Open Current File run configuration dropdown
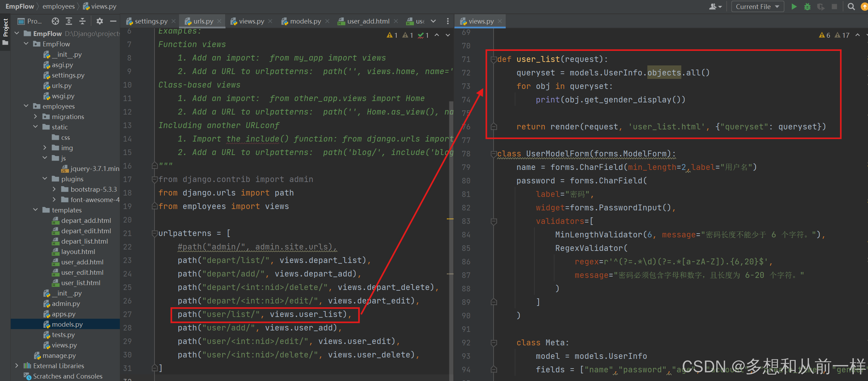Image resolution: width=868 pixels, height=381 pixels. coord(757,7)
